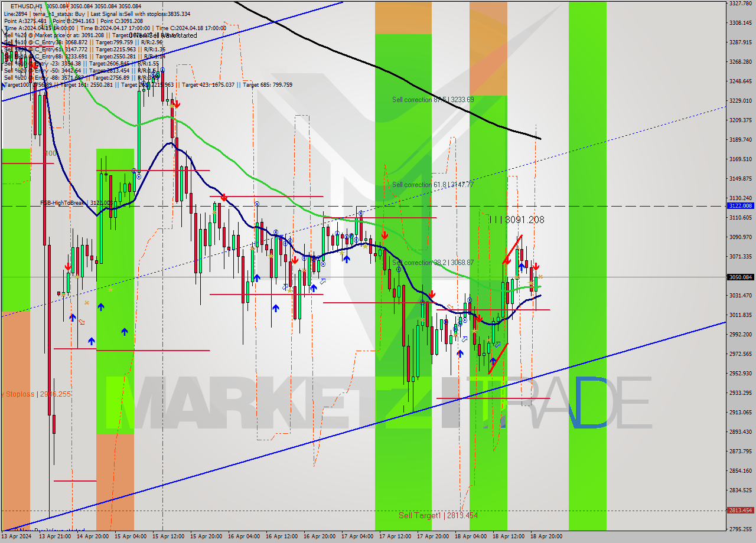Click the 3090.970 price axis value
The height and width of the screenshot is (543, 756).
tap(740, 237)
